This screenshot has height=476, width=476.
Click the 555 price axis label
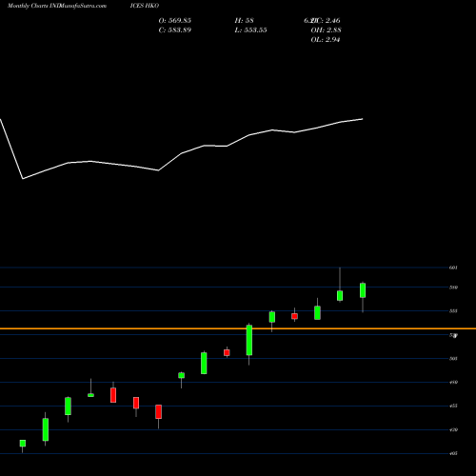click(453, 311)
